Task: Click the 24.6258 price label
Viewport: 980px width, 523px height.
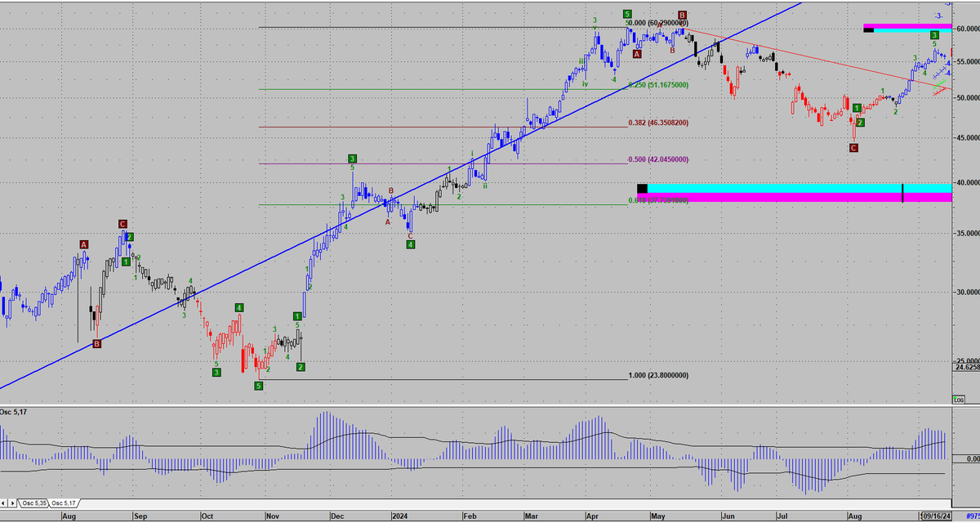Action: coord(967,367)
